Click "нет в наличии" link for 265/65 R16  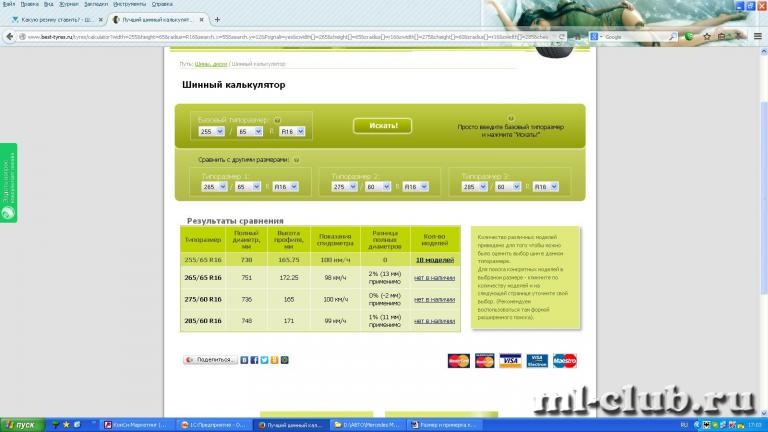[x=436, y=277]
